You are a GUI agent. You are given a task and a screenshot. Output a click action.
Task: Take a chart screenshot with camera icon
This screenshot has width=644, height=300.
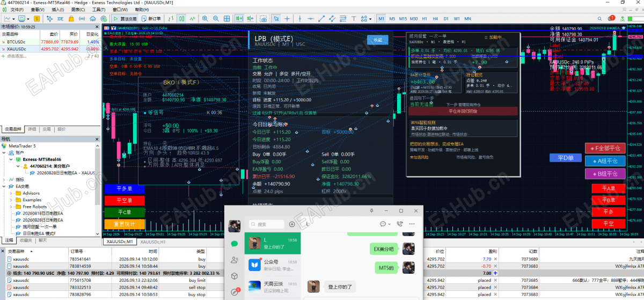coord(264,19)
